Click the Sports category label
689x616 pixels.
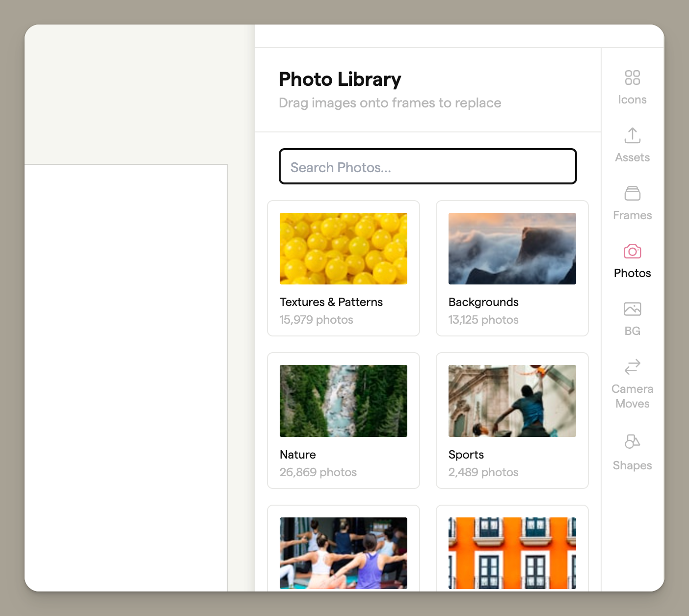point(466,455)
